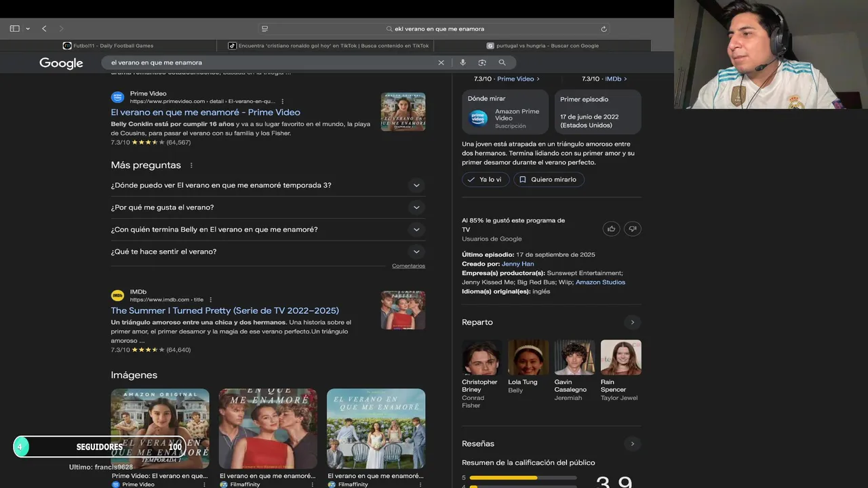This screenshot has width=868, height=488.
Task: Open Christopher Briney cast photo
Action: coord(482,357)
